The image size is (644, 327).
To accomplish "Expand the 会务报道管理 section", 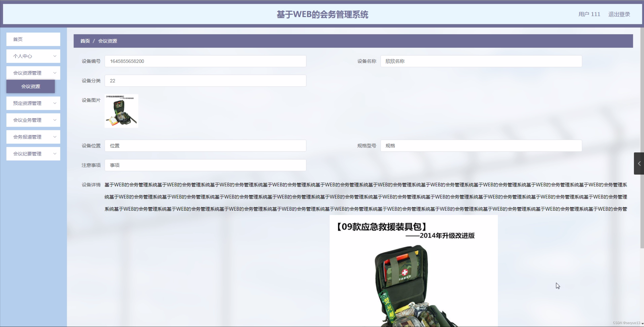I will pyautogui.click(x=33, y=137).
